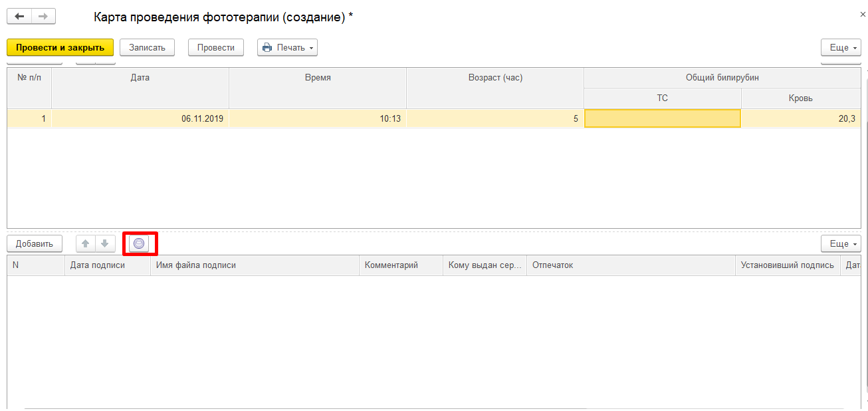Expand the top Еще menu
The height and width of the screenshot is (411, 868).
point(841,47)
